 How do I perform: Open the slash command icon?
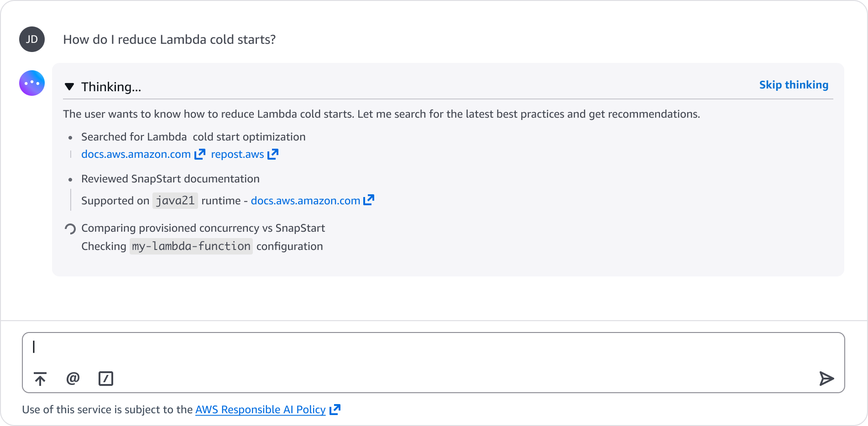click(106, 379)
